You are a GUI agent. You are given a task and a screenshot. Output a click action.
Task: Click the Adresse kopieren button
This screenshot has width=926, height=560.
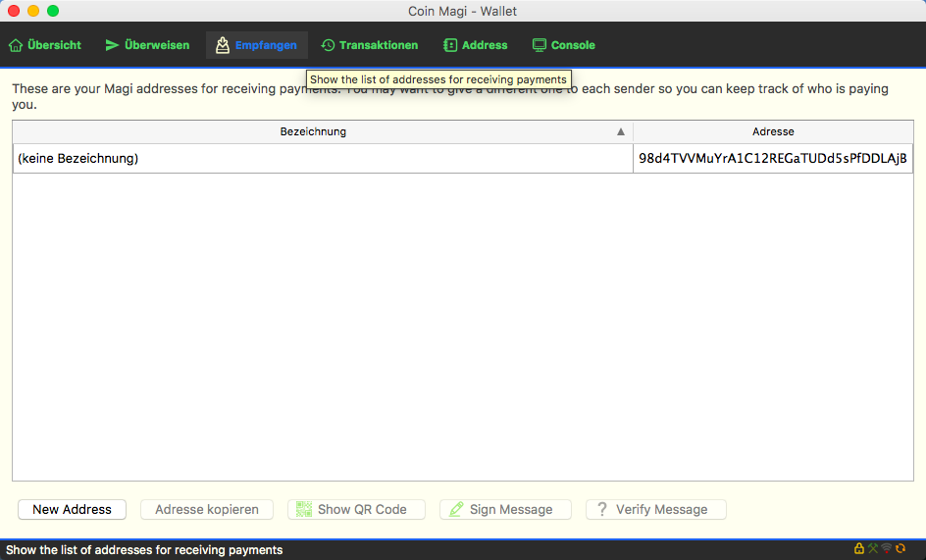207,509
